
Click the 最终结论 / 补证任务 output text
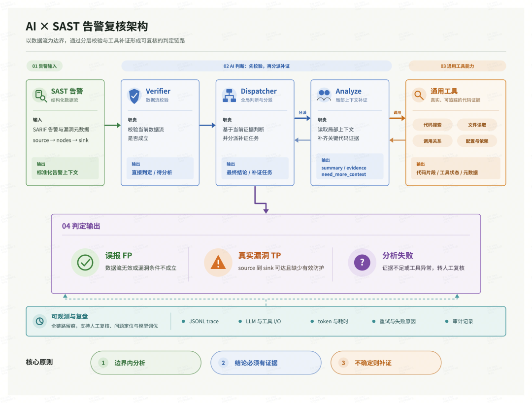click(x=249, y=172)
